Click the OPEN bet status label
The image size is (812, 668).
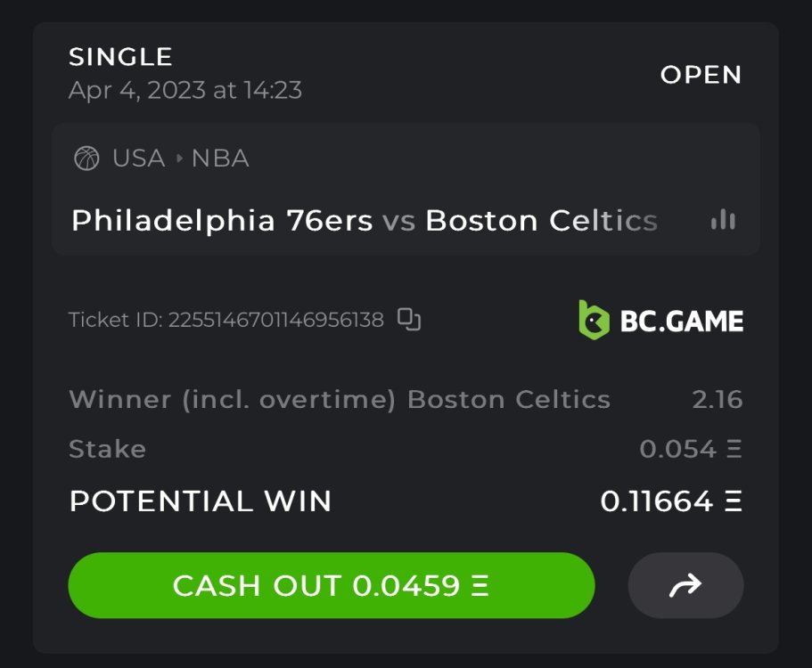pyautogui.click(x=701, y=75)
